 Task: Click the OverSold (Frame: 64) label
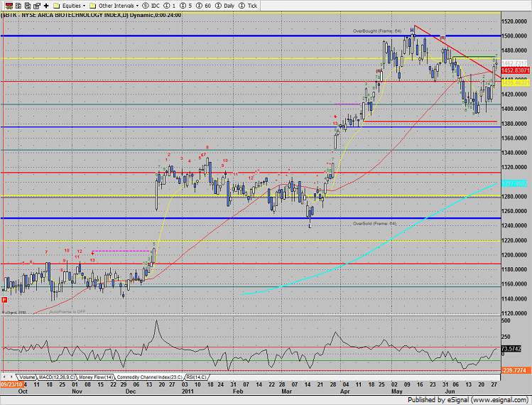point(374,224)
